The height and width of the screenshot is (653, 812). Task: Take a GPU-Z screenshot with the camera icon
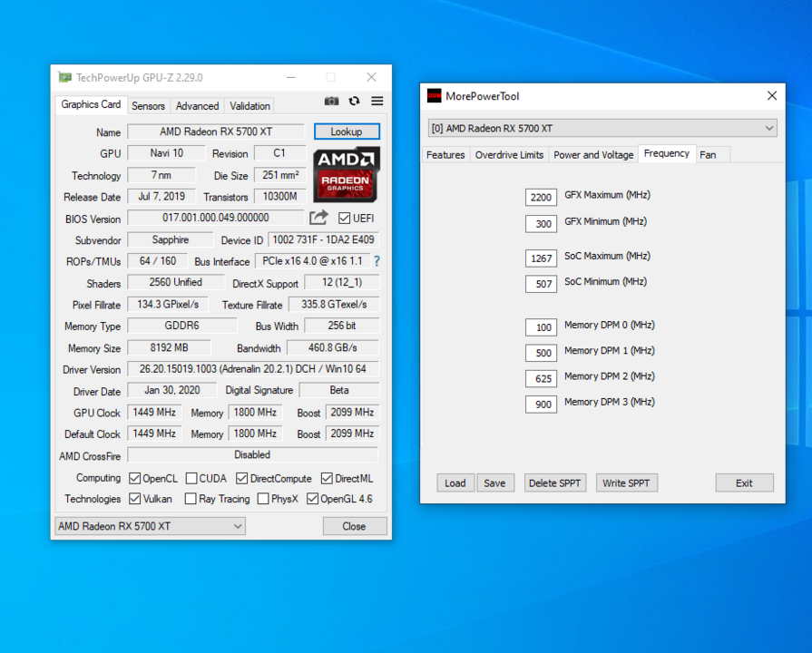coord(331,101)
